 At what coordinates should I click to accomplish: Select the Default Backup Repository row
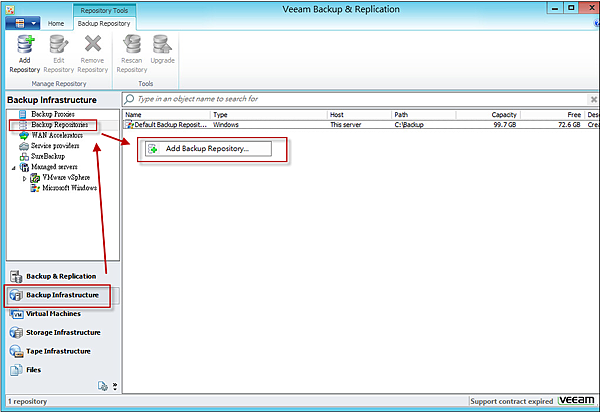361,125
